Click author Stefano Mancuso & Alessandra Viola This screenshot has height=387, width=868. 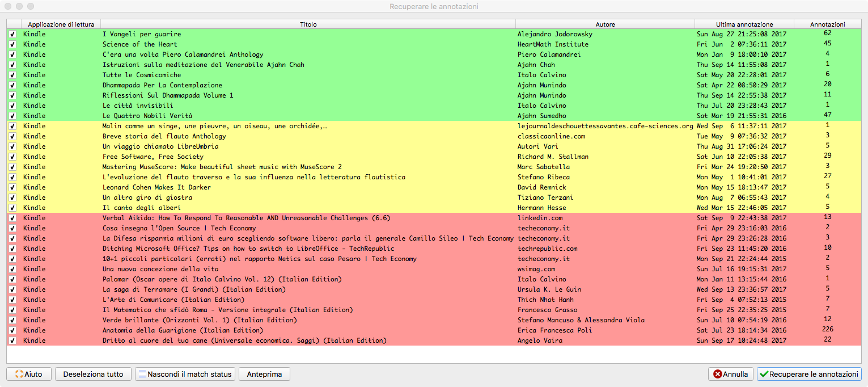pyautogui.click(x=581, y=320)
